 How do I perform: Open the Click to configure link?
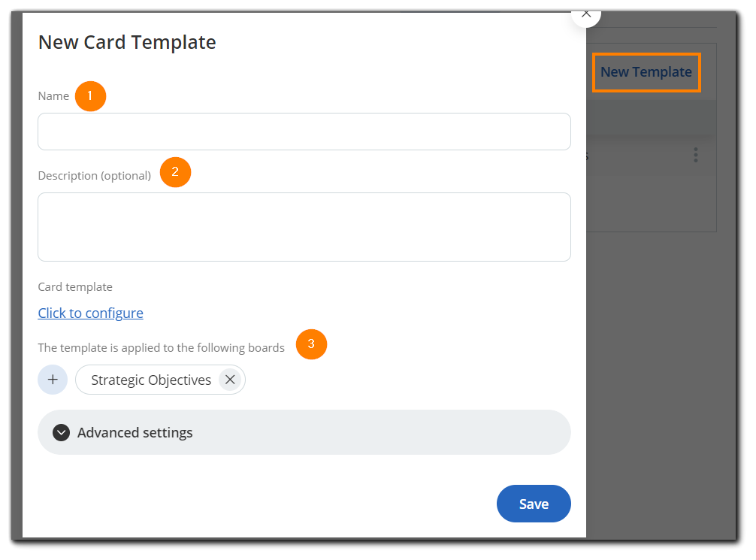[90, 313]
